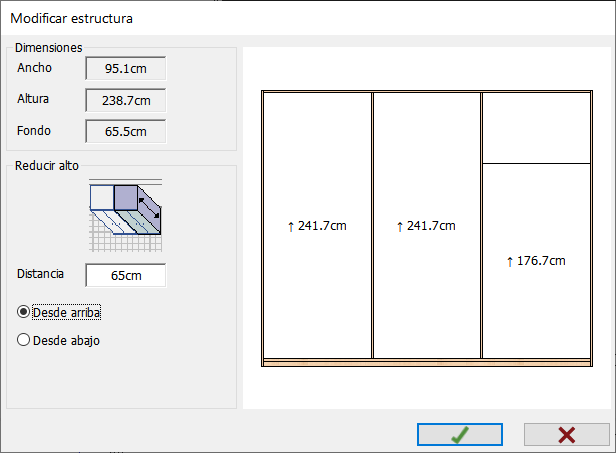The width and height of the screenshot is (616, 453).
Task: Click the Fondo field showing 65.5cm
Action: 126,131
